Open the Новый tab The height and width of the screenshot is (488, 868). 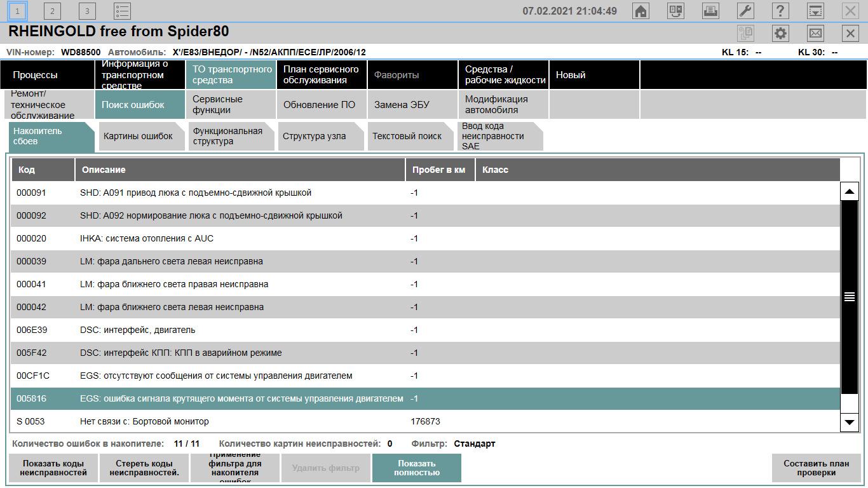(x=594, y=75)
